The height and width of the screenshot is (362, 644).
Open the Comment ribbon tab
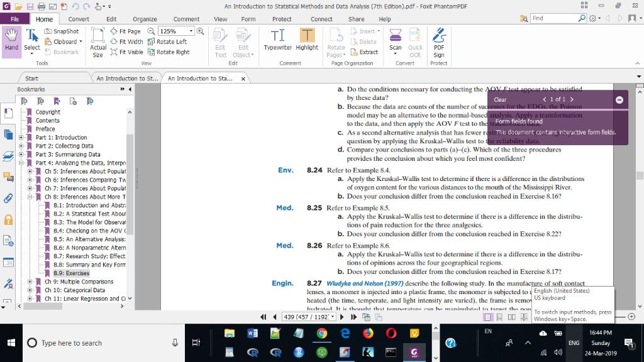point(186,19)
